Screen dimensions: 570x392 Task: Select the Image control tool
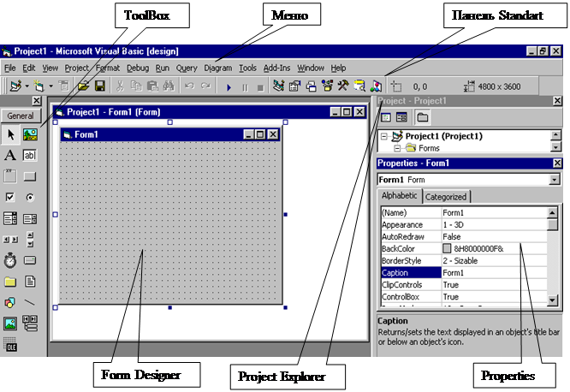[x=10, y=324]
